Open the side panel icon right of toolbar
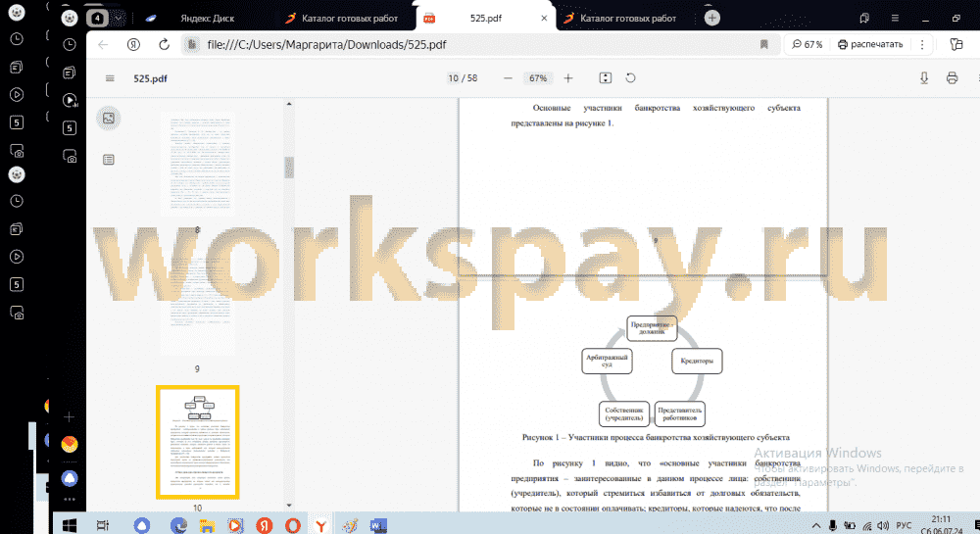 (x=956, y=44)
